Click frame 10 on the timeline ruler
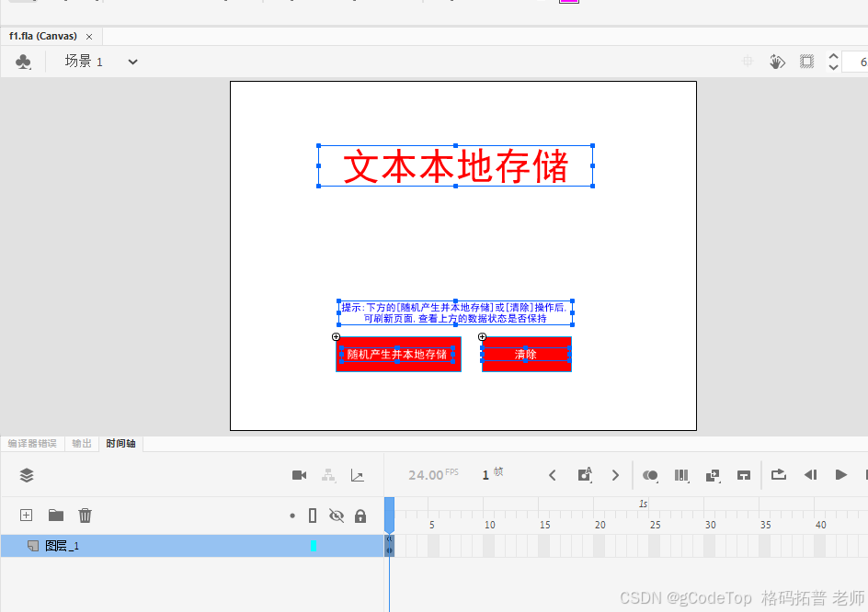This screenshot has width=868, height=612. 489,525
